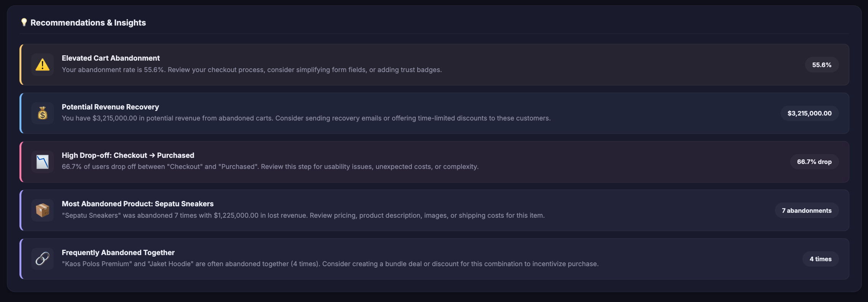This screenshot has height=302, width=868.
Task: Click the $3,215,000.00 revenue badge
Action: click(x=809, y=113)
